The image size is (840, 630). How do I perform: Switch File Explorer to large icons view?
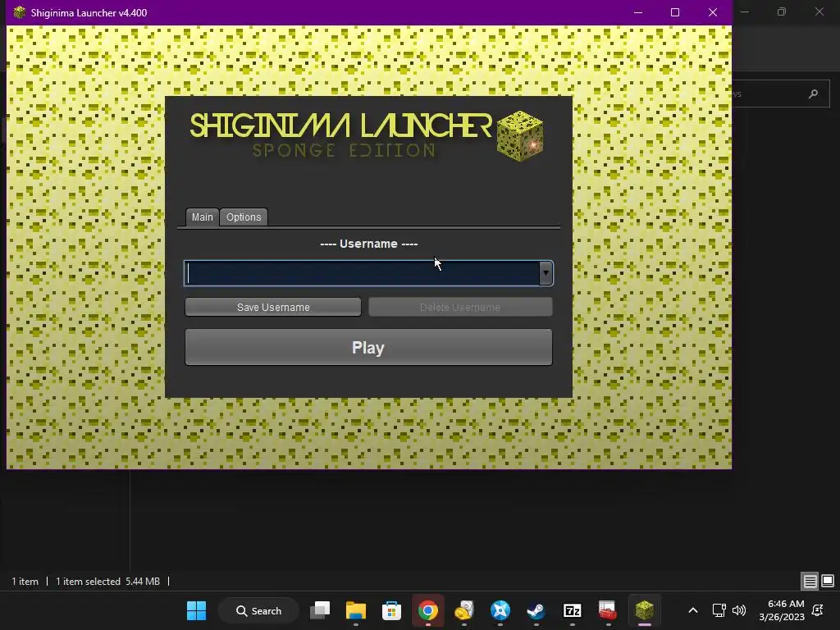tap(828, 581)
